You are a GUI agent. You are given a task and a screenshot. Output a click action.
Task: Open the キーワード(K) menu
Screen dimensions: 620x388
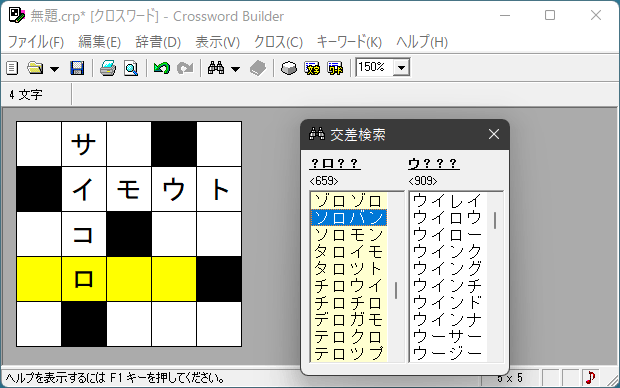(350, 42)
